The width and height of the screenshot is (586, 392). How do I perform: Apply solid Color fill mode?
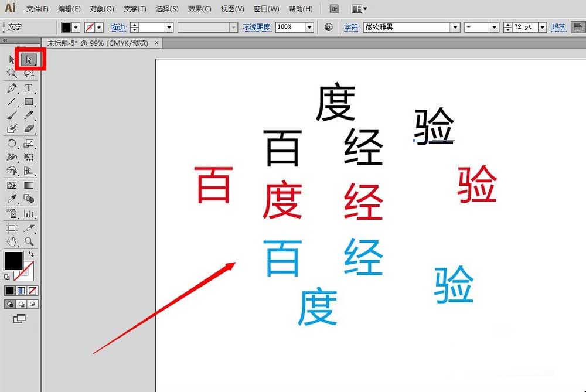tap(10, 291)
